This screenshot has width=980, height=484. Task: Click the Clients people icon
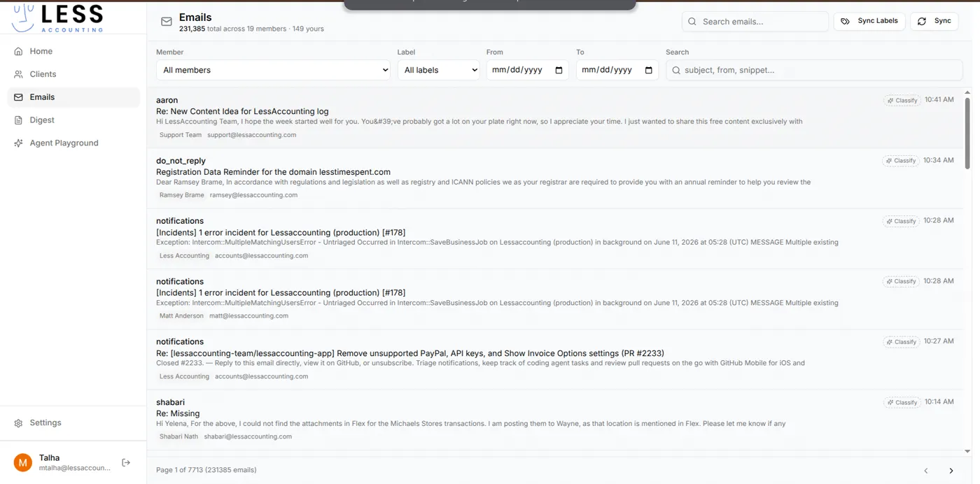18,74
